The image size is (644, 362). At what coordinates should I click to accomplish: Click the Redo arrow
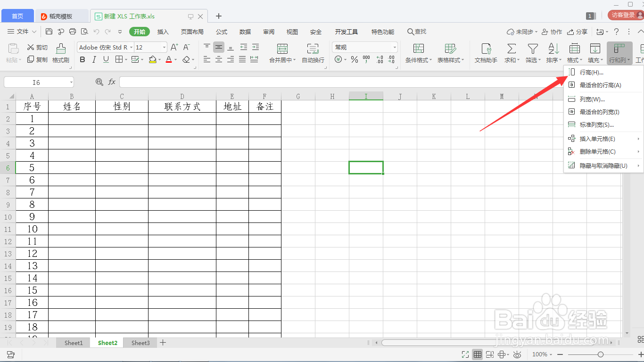tap(108, 32)
